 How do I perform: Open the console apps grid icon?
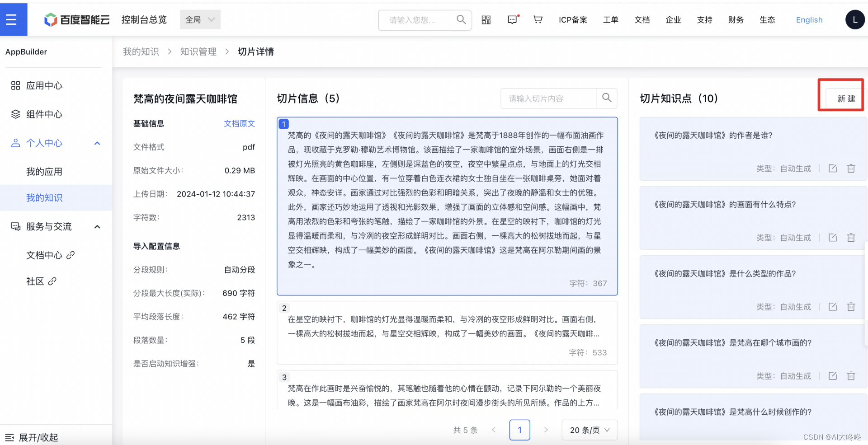coord(486,20)
